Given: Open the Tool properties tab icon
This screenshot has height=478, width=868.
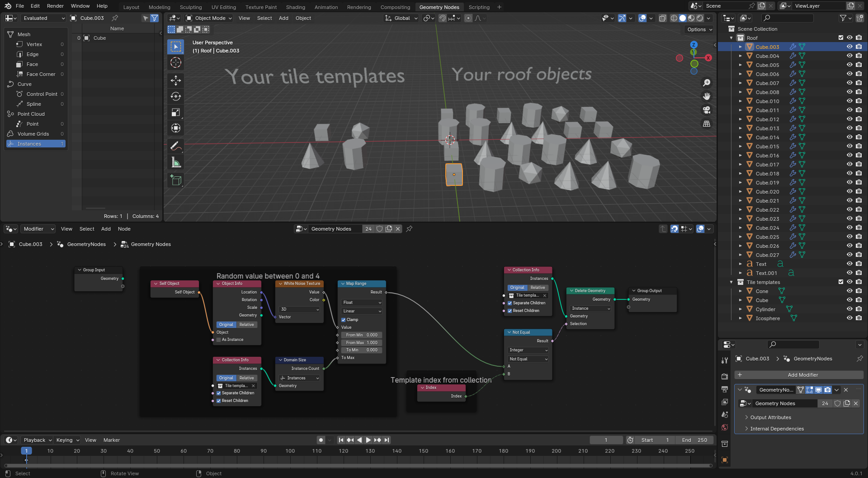Looking at the screenshot, I should (x=725, y=360).
